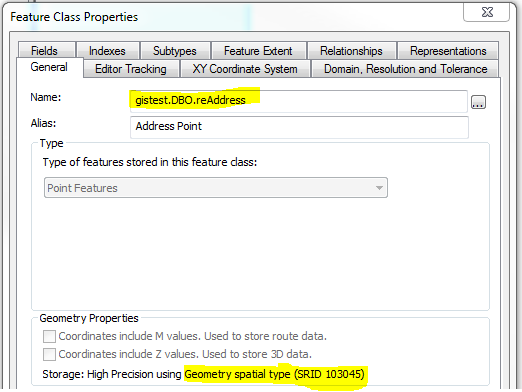
Task: Open Domain, Resolution and Tolerance tab
Action: coord(405,69)
